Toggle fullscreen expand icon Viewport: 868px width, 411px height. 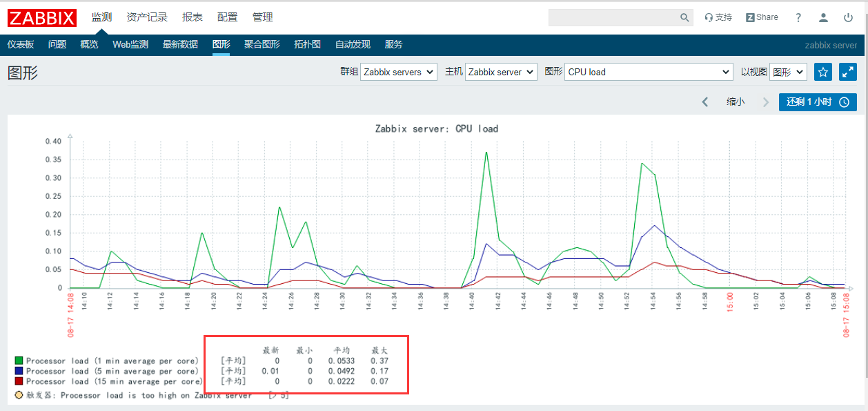847,72
